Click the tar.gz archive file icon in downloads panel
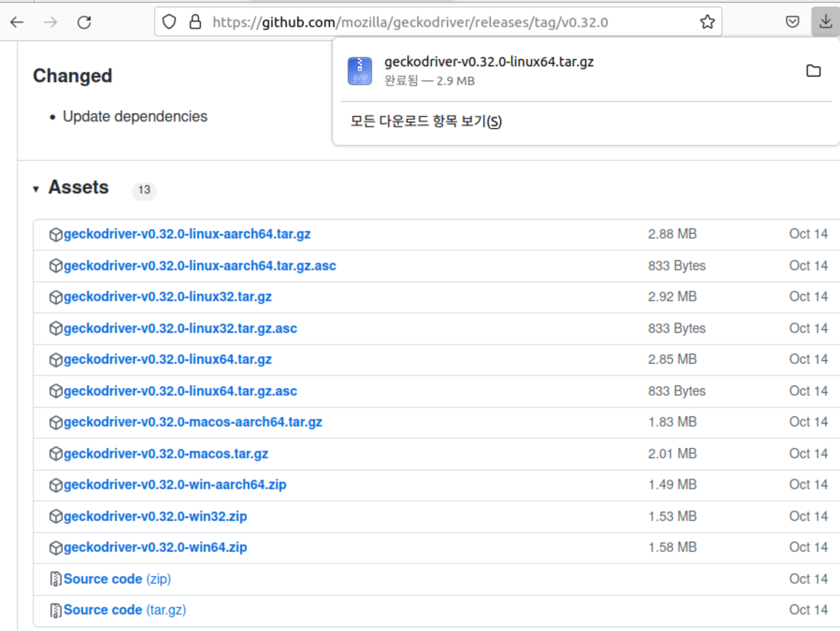This screenshot has width=840, height=631. coord(360,70)
